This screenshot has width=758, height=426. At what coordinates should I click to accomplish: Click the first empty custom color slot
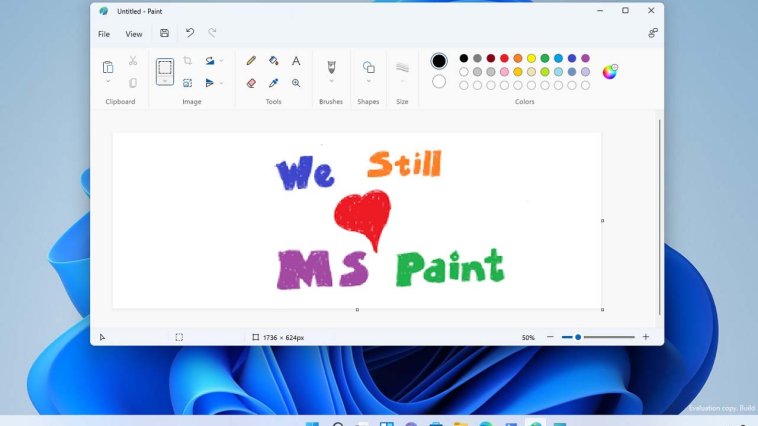click(464, 85)
